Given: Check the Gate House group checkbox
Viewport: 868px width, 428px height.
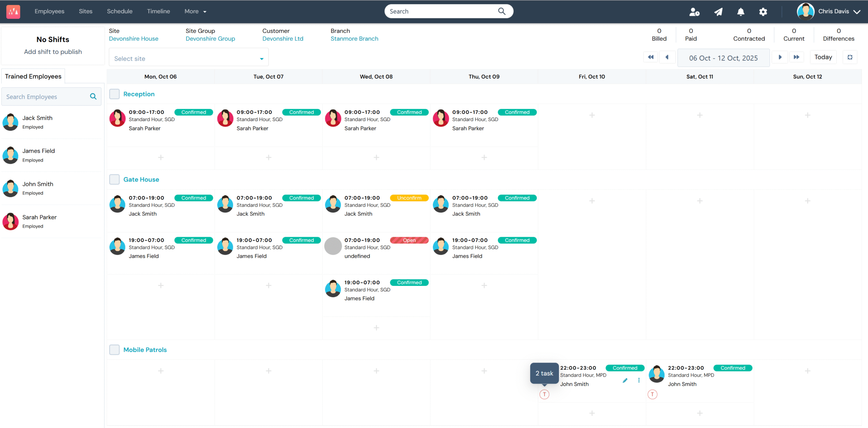Looking at the screenshot, I should [114, 179].
